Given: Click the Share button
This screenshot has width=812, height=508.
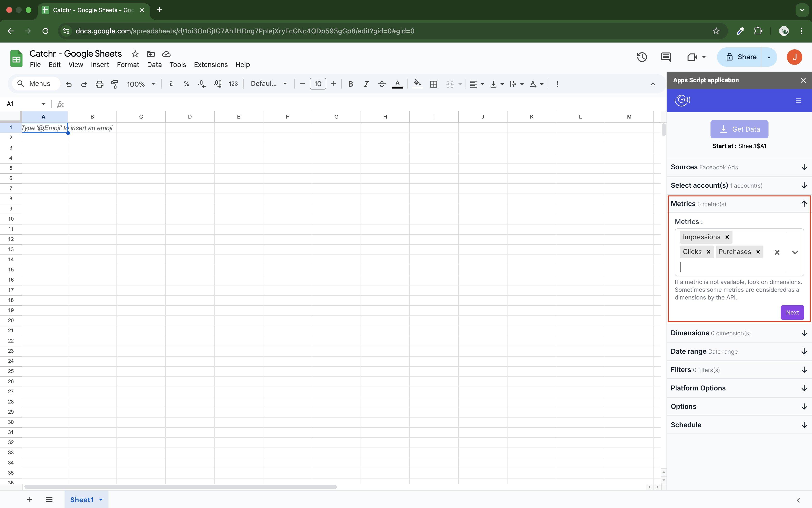Looking at the screenshot, I should 739,57.
